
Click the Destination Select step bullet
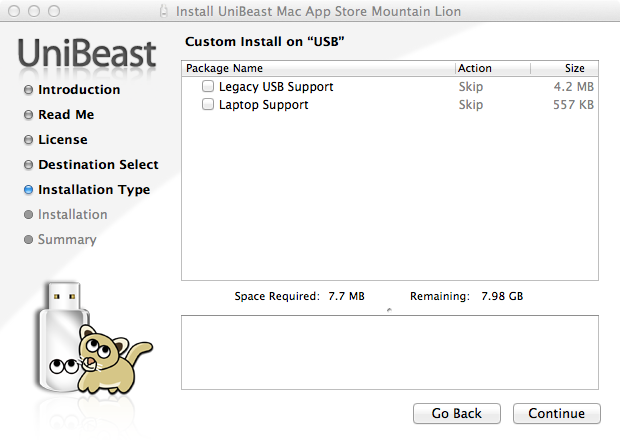point(29,165)
